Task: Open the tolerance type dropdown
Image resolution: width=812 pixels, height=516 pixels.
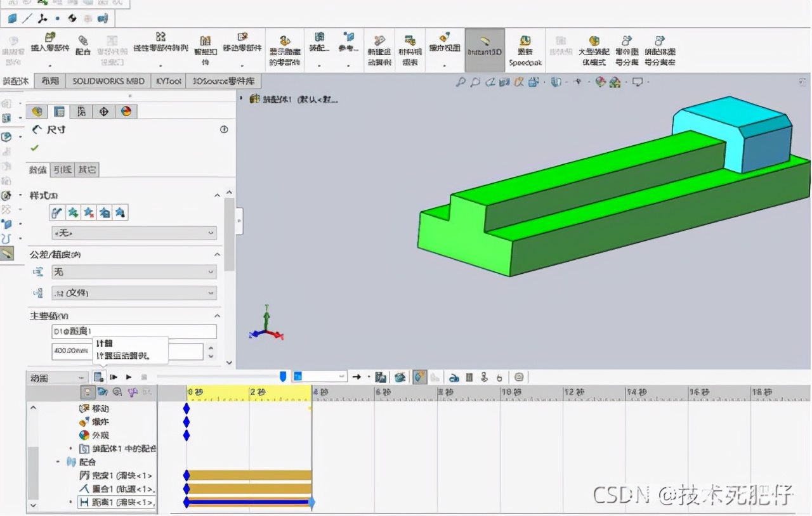Action: (x=134, y=272)
